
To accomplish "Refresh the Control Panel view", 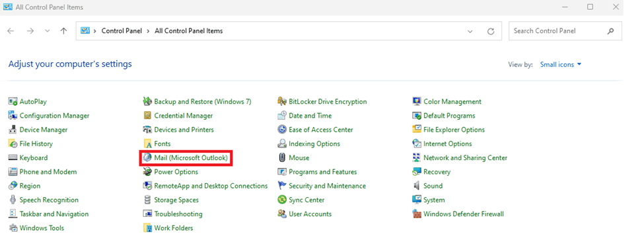I will (490, 31).
